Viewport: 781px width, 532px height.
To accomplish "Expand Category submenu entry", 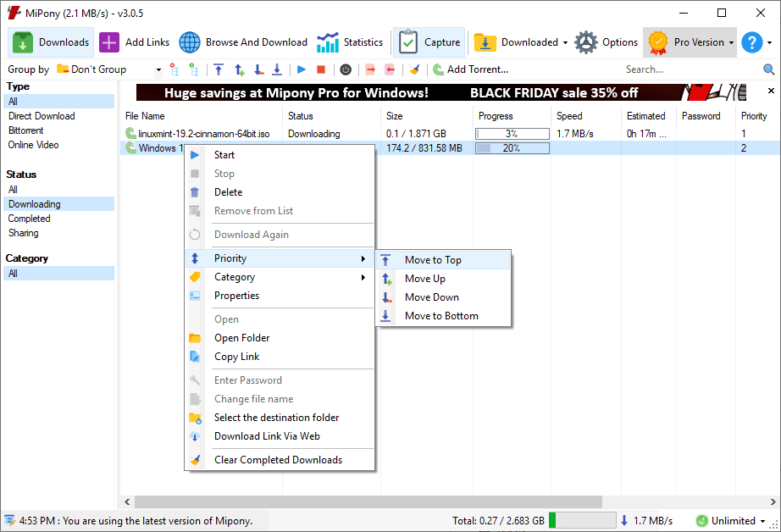I will (280, 277).
